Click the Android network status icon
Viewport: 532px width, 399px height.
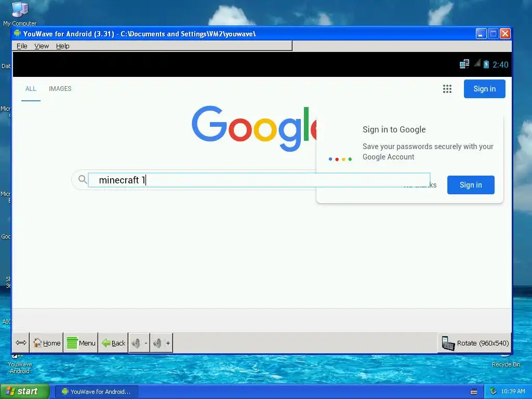point(464,64)
